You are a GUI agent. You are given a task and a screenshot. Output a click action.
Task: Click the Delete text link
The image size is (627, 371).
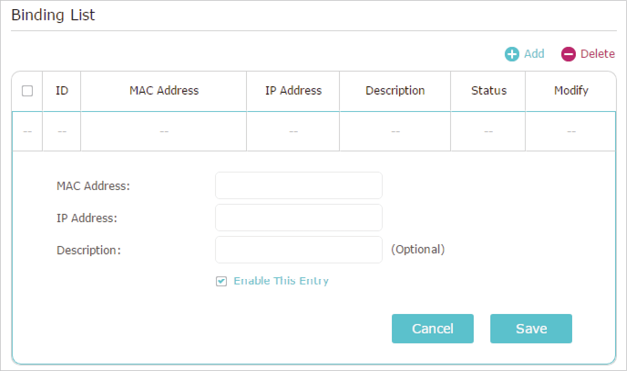[x=597, y=54]
